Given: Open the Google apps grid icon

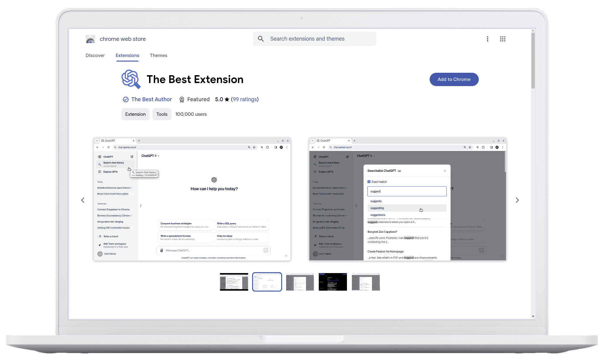Looking at the screenshot, I should [x=503, y=39].
